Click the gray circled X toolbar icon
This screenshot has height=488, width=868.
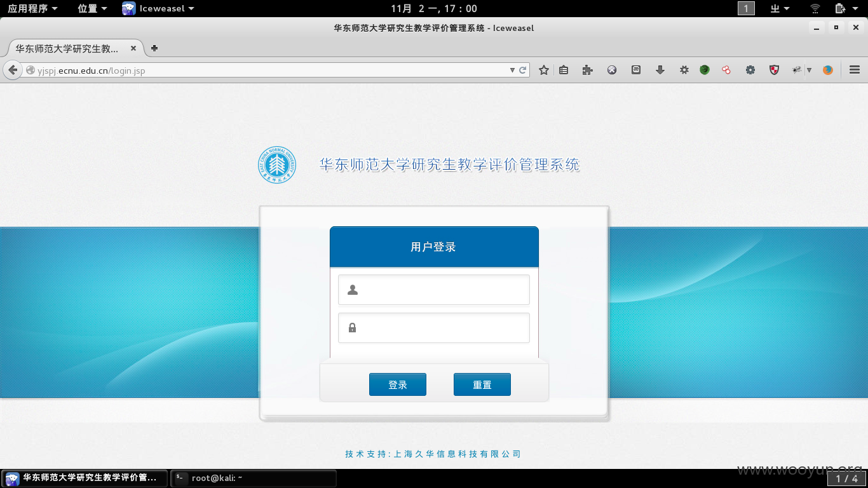(612, 70)
